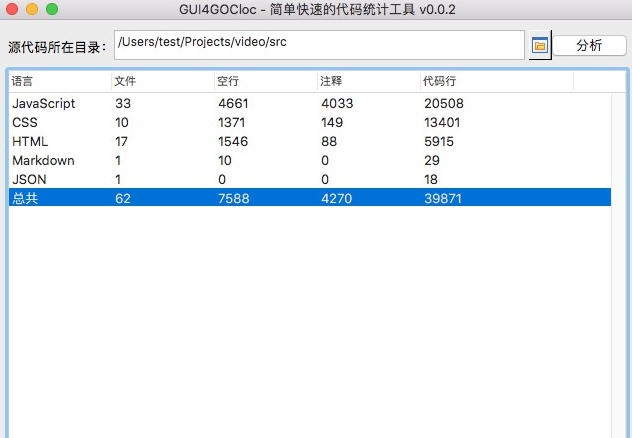The width and height of the screenshot is (632, 438).
Task: Click HTML file count 17
Action: coord(121,141)
